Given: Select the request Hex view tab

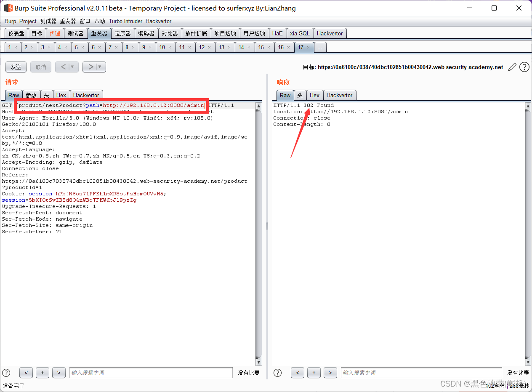Looking at the screenshot, I should pos(61,95).
